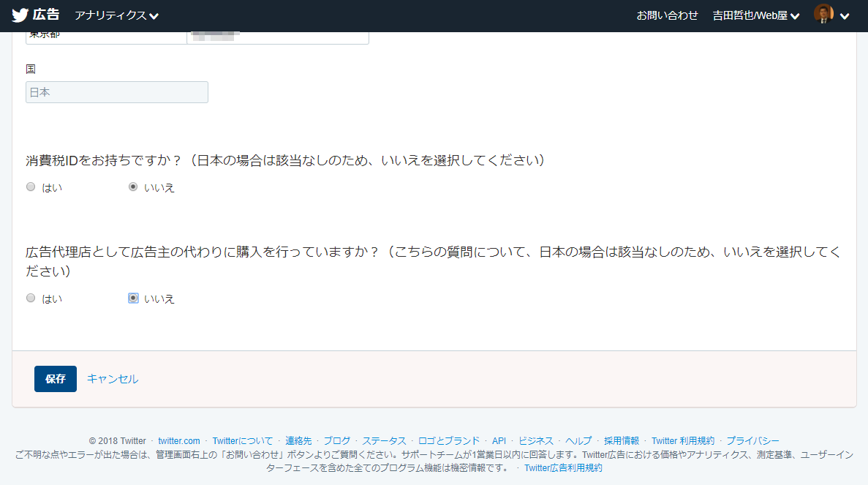This screenshot has height=485, width=868.
Task: Visit the ヘルプ footer link
Action: click(x=578, y=440)
